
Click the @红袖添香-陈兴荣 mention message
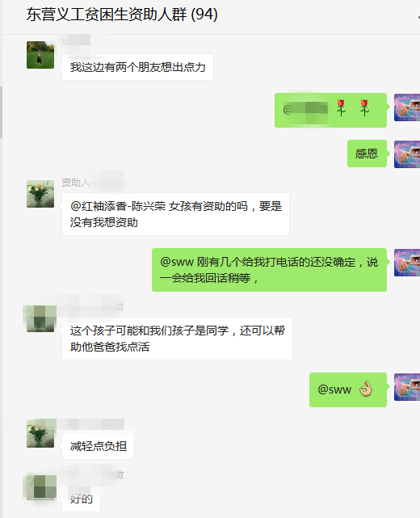point(175,214)
